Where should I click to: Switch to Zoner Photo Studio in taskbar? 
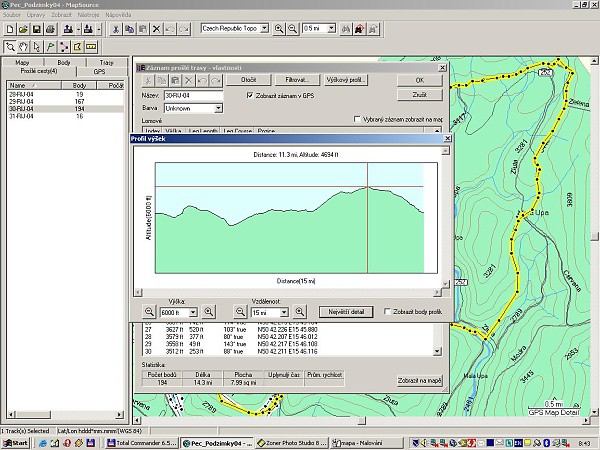point(292,443)
